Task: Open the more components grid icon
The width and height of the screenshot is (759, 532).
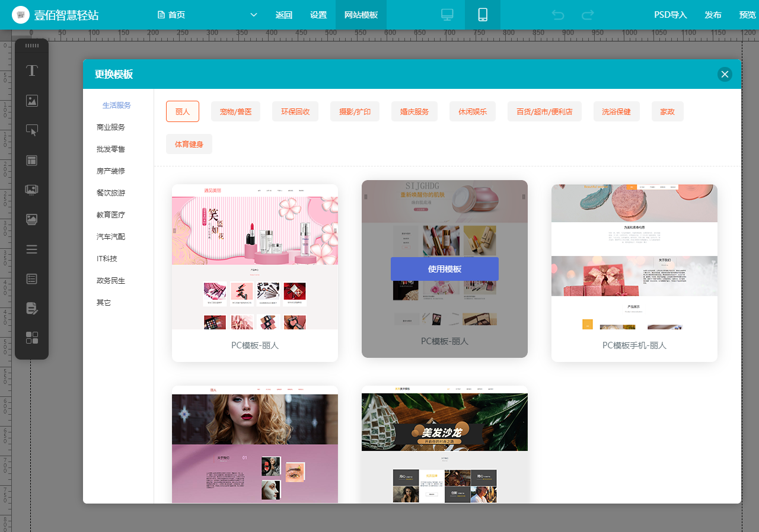Action: click(32, 338)
